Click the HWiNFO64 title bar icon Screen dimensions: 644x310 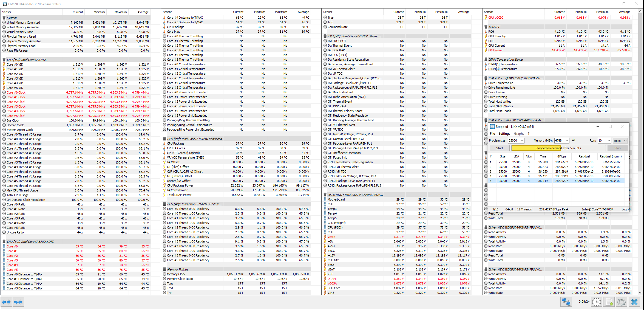pyautogui.click(x=4, y=4)
